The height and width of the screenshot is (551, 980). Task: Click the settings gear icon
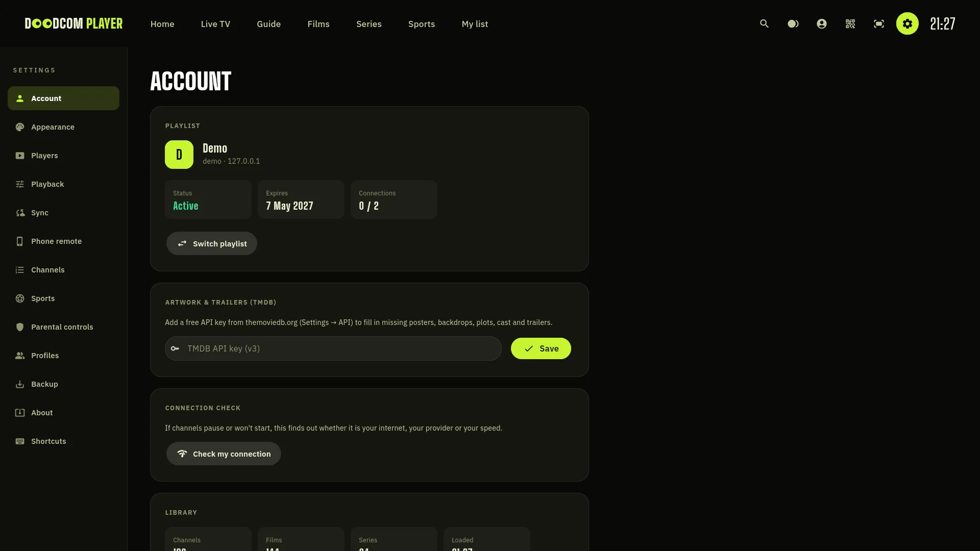tap(907, 23)
